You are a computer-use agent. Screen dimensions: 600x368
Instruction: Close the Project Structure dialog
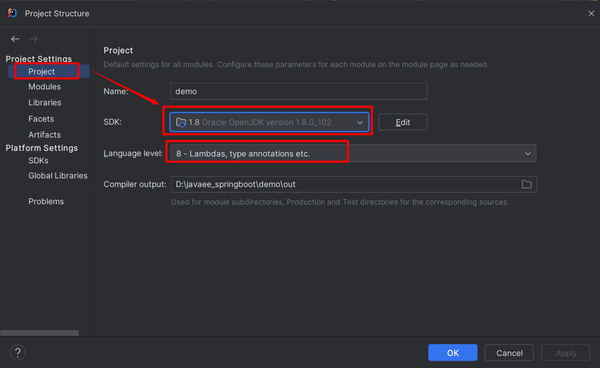click(591, 13)
